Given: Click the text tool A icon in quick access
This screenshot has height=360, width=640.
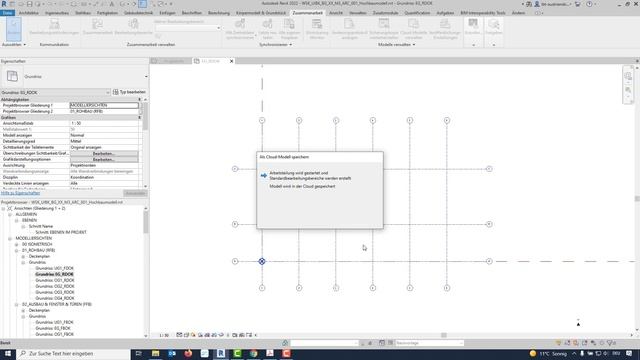Looking at the screenshot, I should [x=112, y=4].
